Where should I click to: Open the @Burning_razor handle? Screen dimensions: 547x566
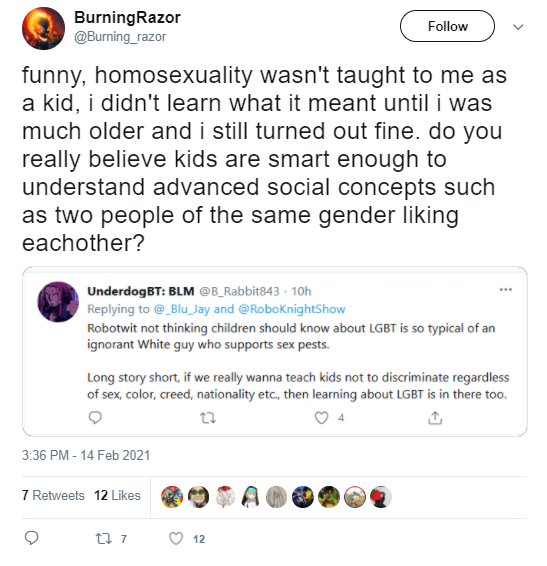pyautogui.click(x=120, y=36)
